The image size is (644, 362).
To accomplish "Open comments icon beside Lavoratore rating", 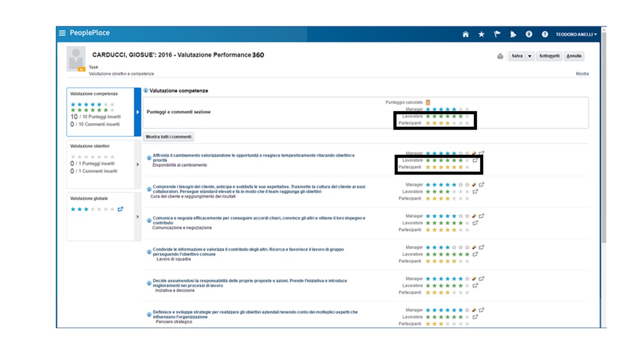I will (475, 160).
